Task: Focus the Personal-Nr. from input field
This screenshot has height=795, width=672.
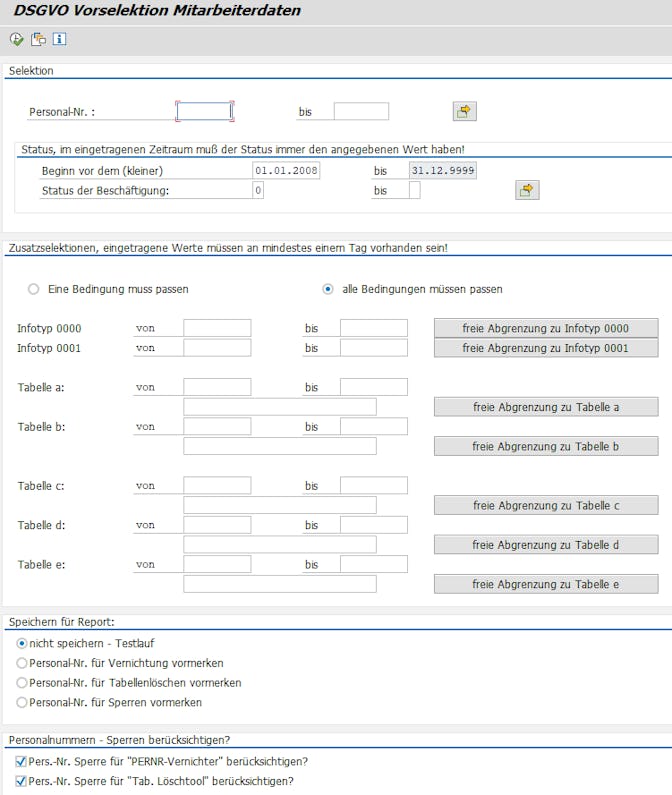Action: coord(204,111)
